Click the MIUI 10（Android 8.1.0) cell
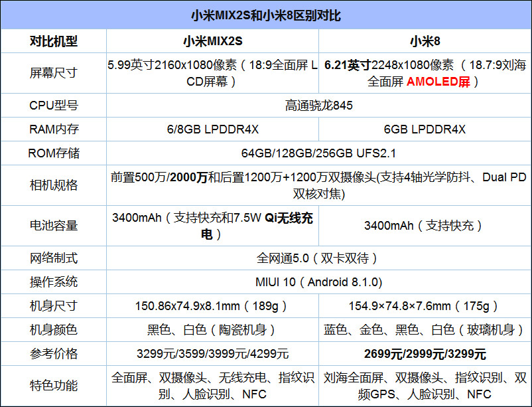532x407 pixels. pyautogui.click(x=318, y=282)
